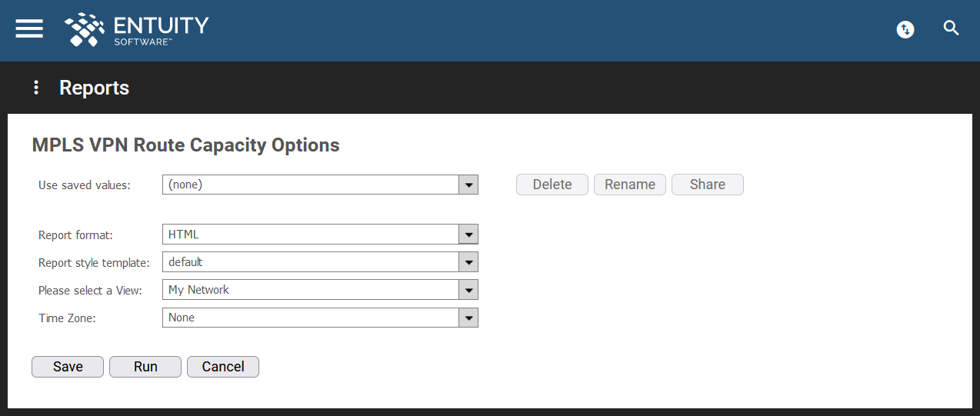Expand the Report style template dropdown arrow

pos(468,262)
